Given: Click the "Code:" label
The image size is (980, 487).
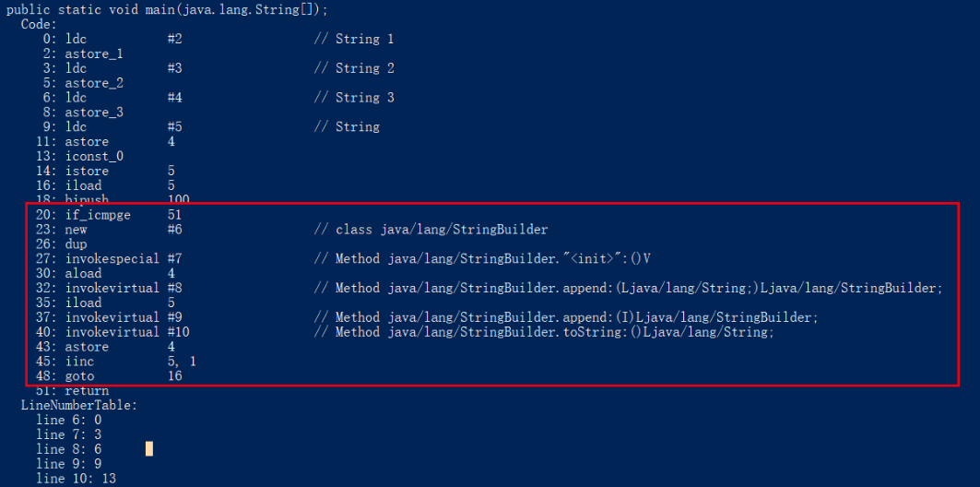Looking at the screenshot, I should (39, 24).
